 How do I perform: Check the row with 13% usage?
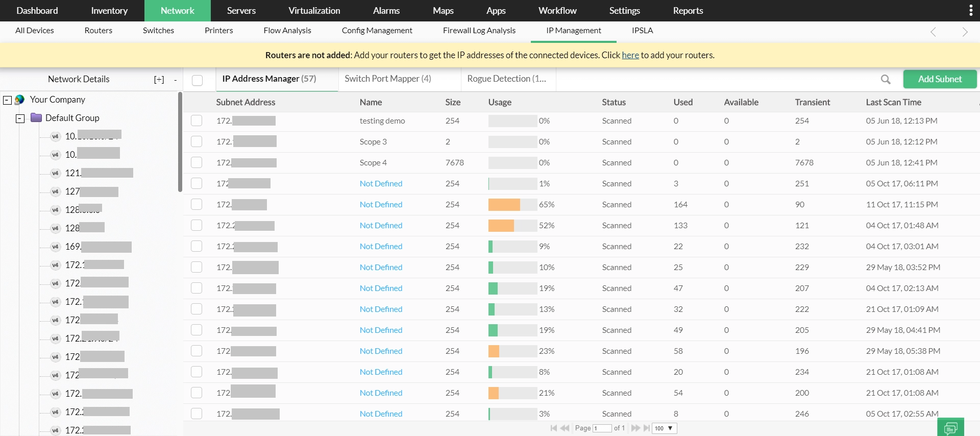tap(197, 309)
